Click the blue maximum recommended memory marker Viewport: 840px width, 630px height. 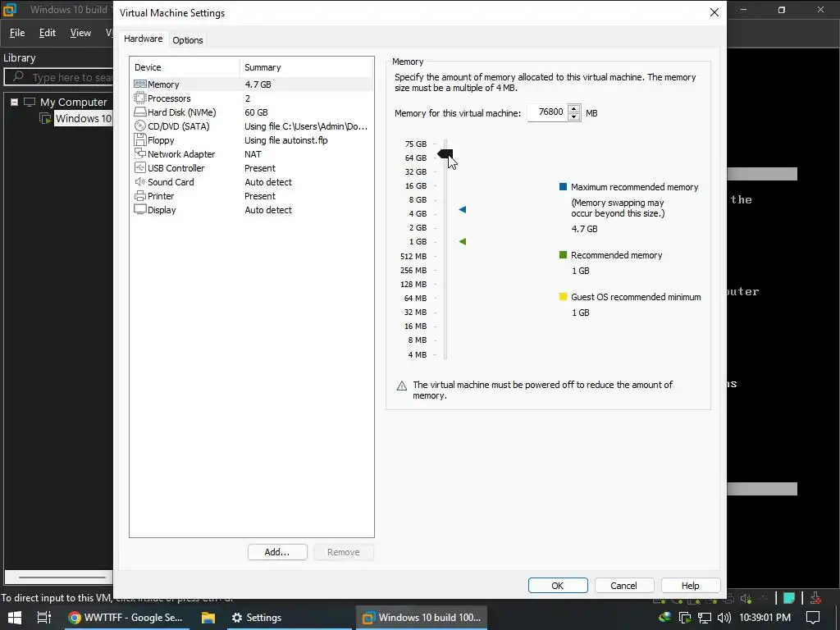click(463, 209)
